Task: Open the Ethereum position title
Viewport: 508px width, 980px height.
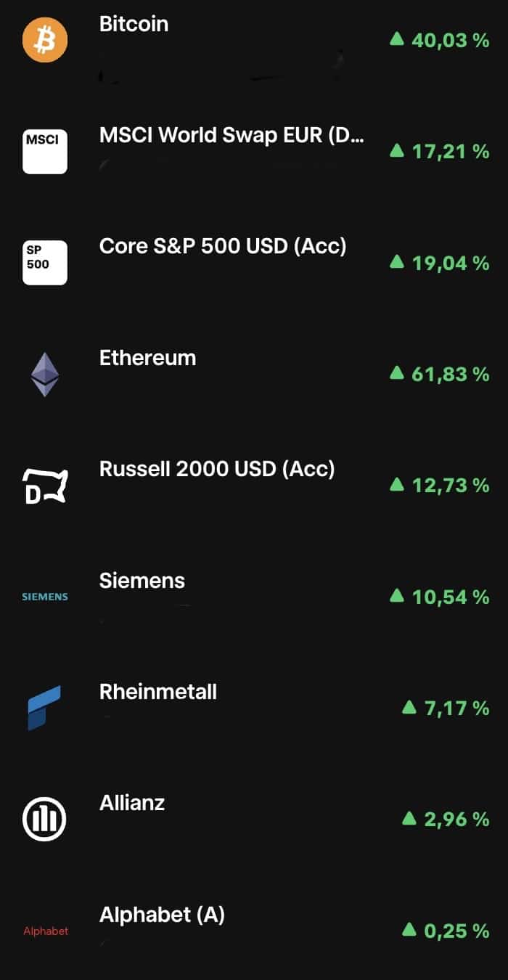Action: (x=147, y=358)
